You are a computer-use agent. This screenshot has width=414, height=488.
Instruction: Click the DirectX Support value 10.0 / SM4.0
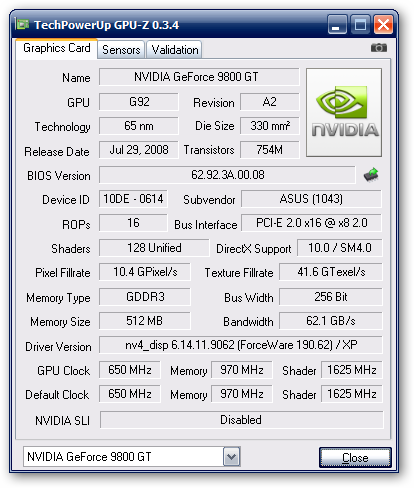point(340,248)
